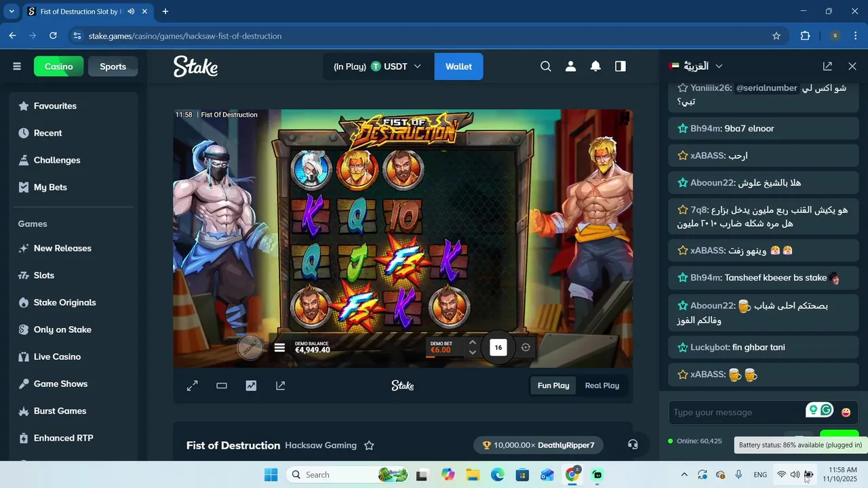
Task: Open emoji picker in chat
Action: click(846, 412)
